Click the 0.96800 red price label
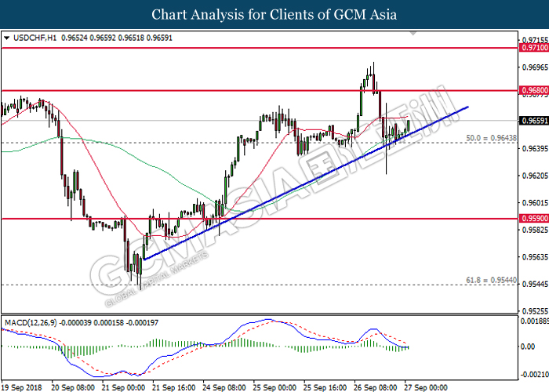 (x=534, y=90)
